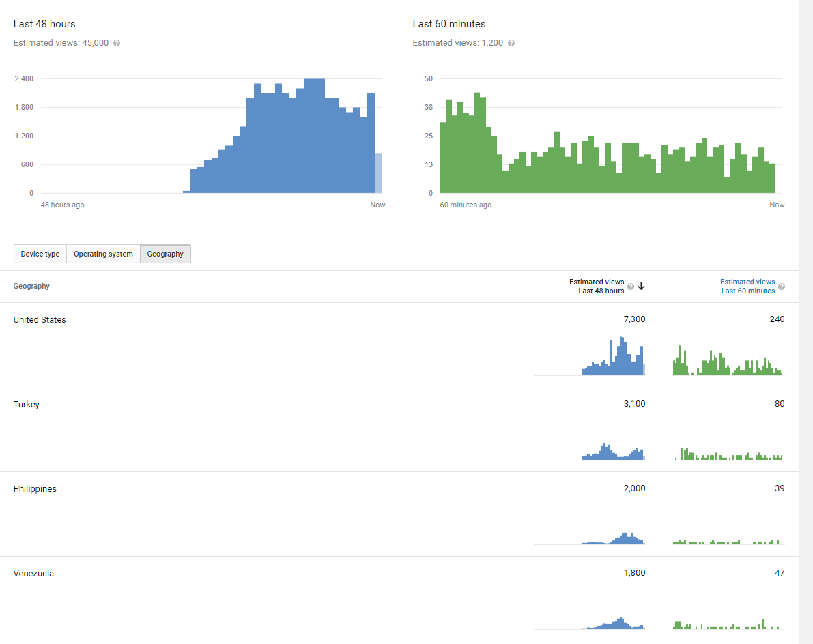The width and height of the screenshot is (813, 644).
Task: Click the 'Last 60 minutes' heading
Action: tap(449, 24)
